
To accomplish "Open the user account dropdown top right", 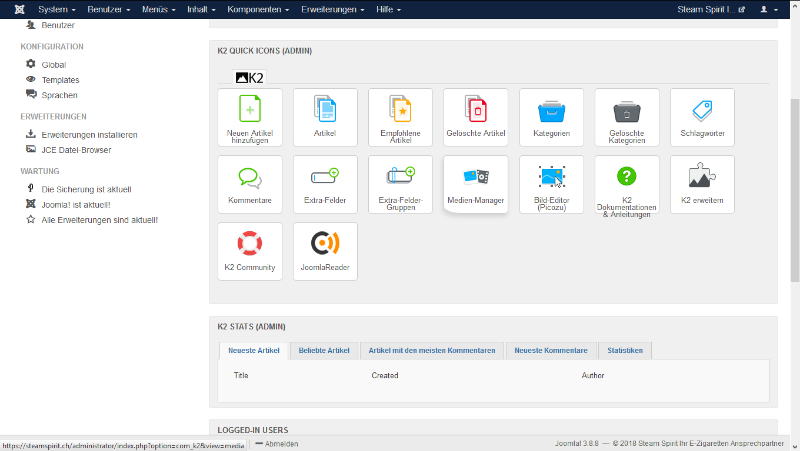I will [769, 9].
